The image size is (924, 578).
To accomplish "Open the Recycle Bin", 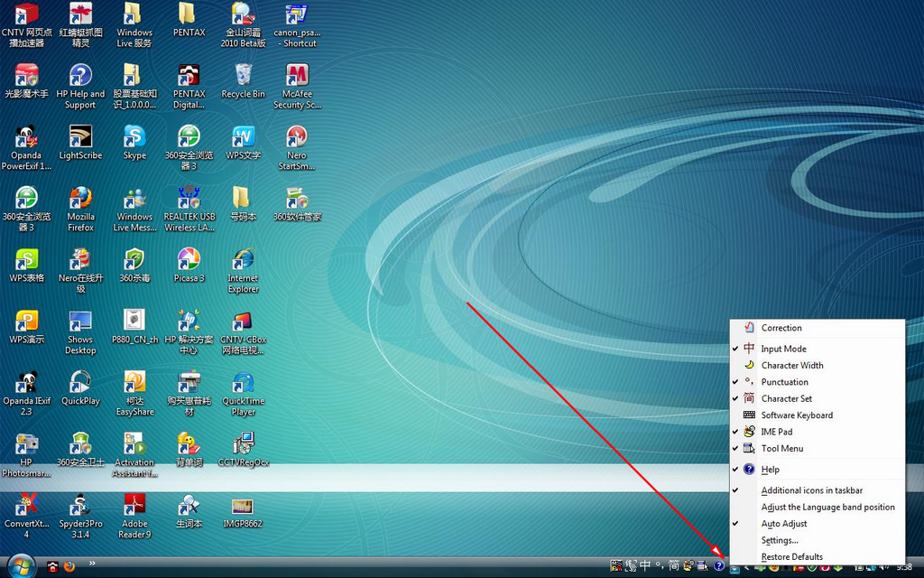I will click(243, 81).
